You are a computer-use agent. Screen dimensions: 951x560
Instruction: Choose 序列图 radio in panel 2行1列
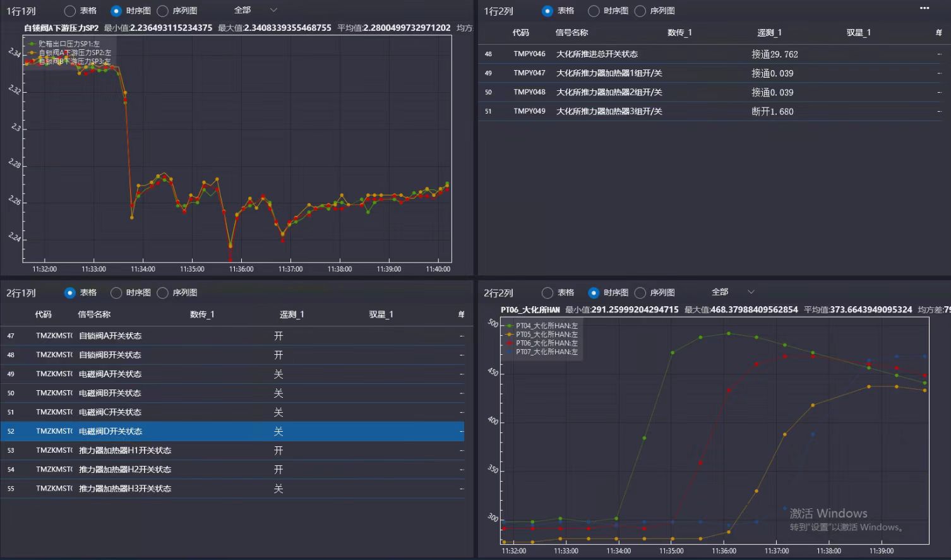(x=163, y=293)
